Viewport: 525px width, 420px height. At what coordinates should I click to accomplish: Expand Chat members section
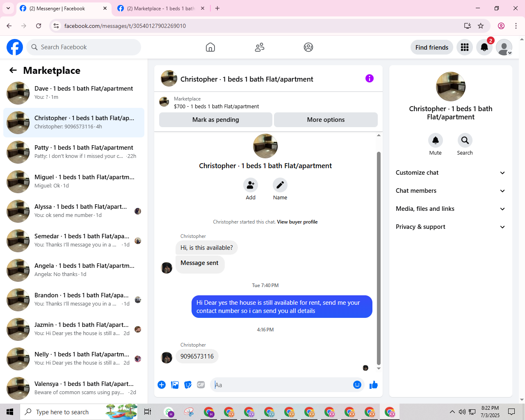point(451,191)
